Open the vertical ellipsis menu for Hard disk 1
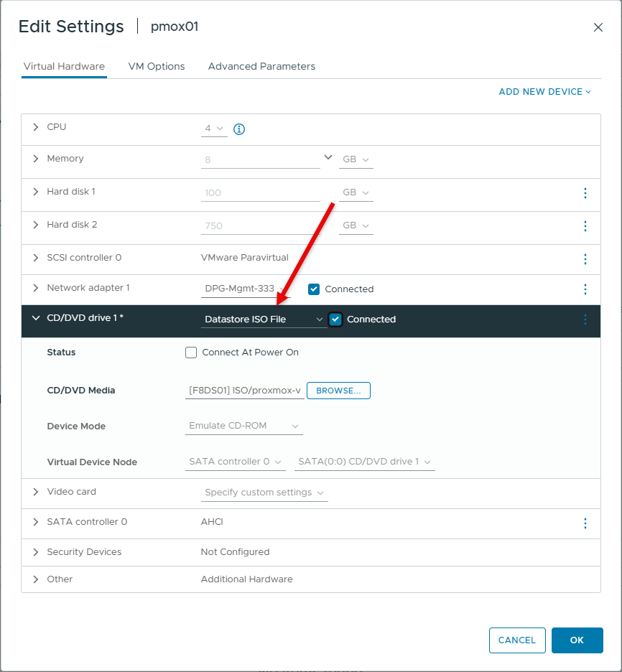The image size is (622, 672). (x=585, y=193)
